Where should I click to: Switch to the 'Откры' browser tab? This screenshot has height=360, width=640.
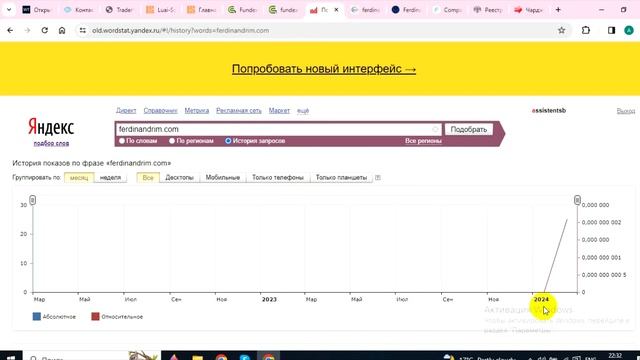click(37, 10)
